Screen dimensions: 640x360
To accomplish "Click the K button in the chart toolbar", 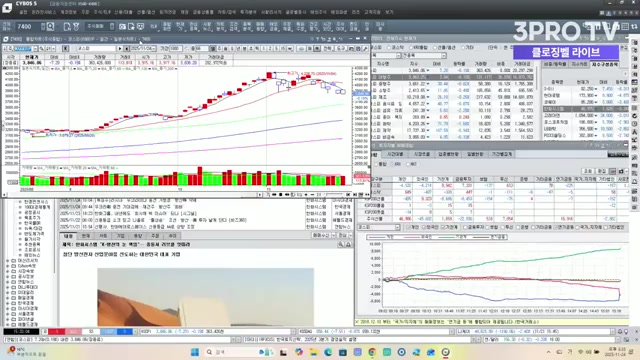I will (65, 49).
